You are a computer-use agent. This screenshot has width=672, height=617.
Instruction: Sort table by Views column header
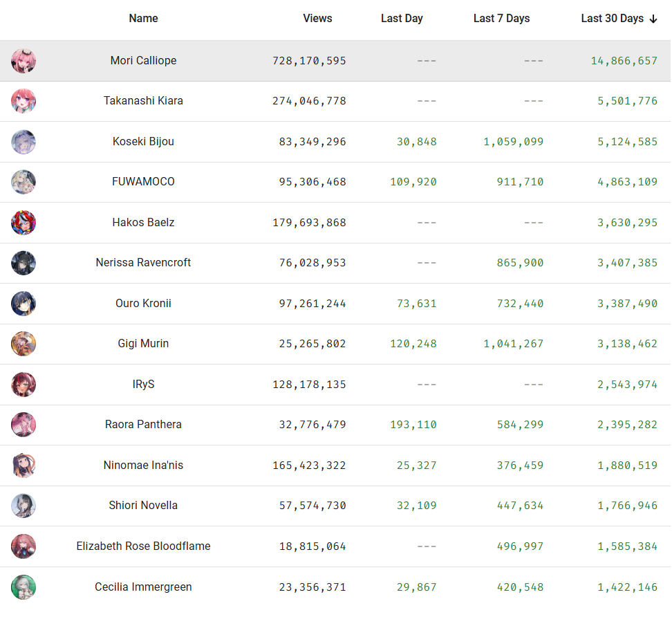point(317,19)
